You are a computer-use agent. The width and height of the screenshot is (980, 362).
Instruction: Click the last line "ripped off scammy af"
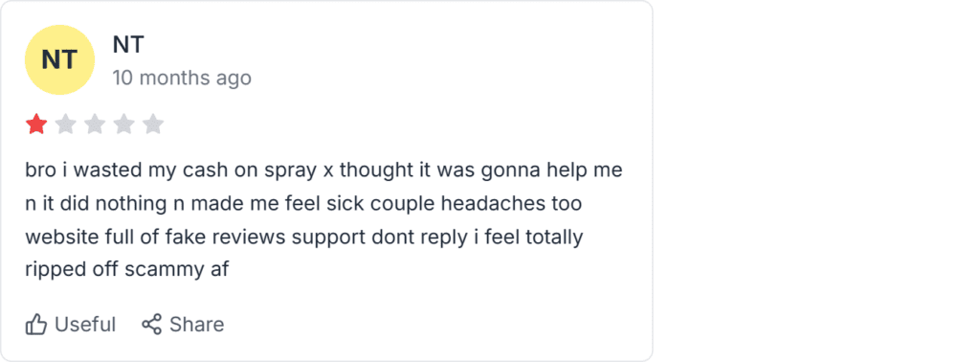tap(127, 269)
